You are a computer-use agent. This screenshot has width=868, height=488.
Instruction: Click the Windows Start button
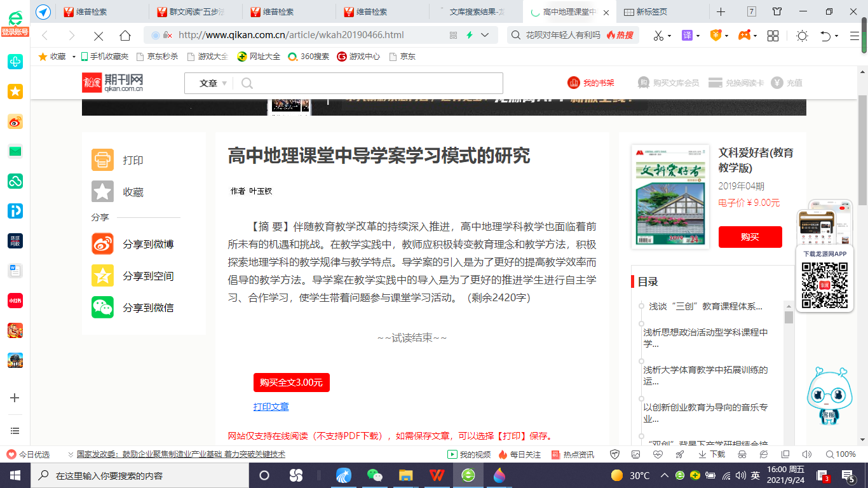pos(15,475)
